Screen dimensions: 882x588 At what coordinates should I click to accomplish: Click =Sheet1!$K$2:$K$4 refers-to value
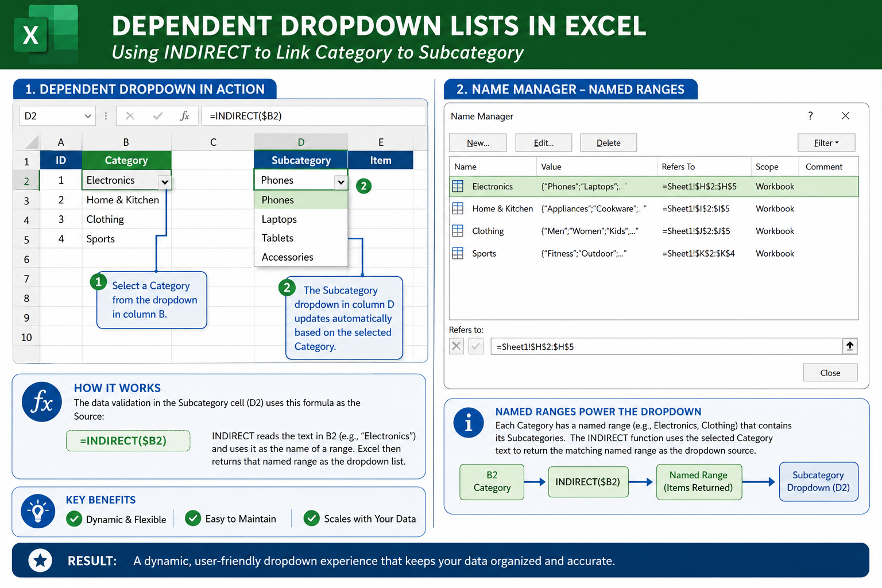698,253
